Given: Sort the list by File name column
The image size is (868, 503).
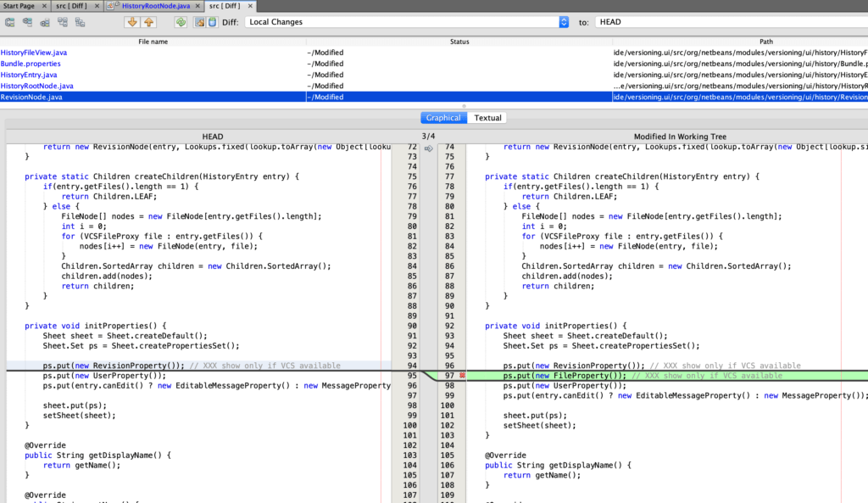Looking at the screenshot, I should point(153,41).
